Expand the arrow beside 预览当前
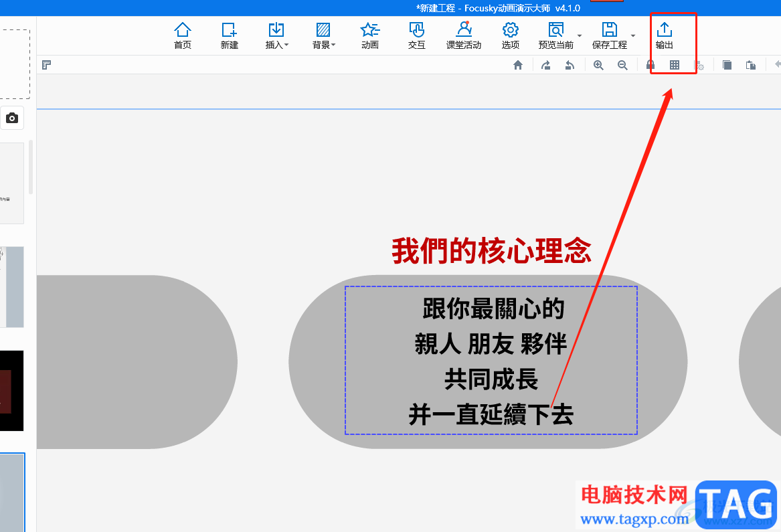Viewport: 781px width, 532px height. 580,35
